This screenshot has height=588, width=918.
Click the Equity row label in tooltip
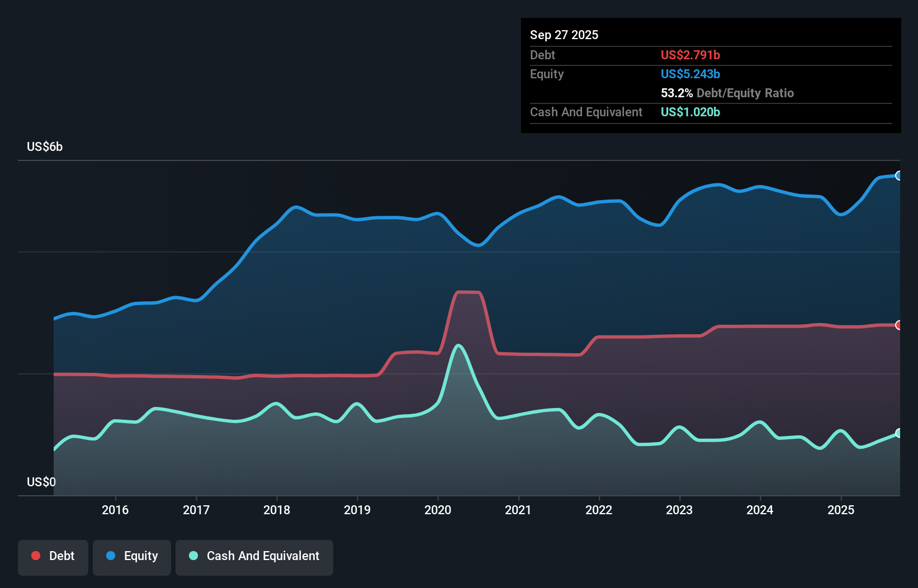(x=547, y=74)
